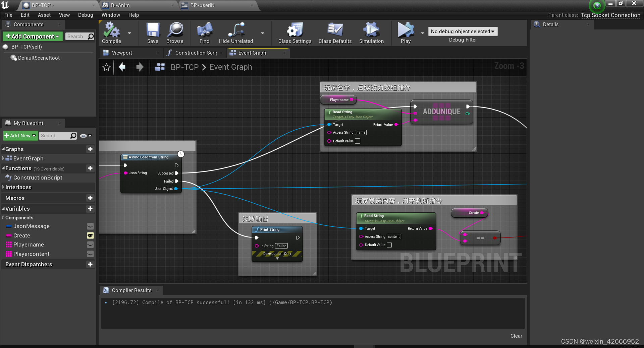644x348 pixels.
Task: Open the Debug menu
Action: pos(85,15)
